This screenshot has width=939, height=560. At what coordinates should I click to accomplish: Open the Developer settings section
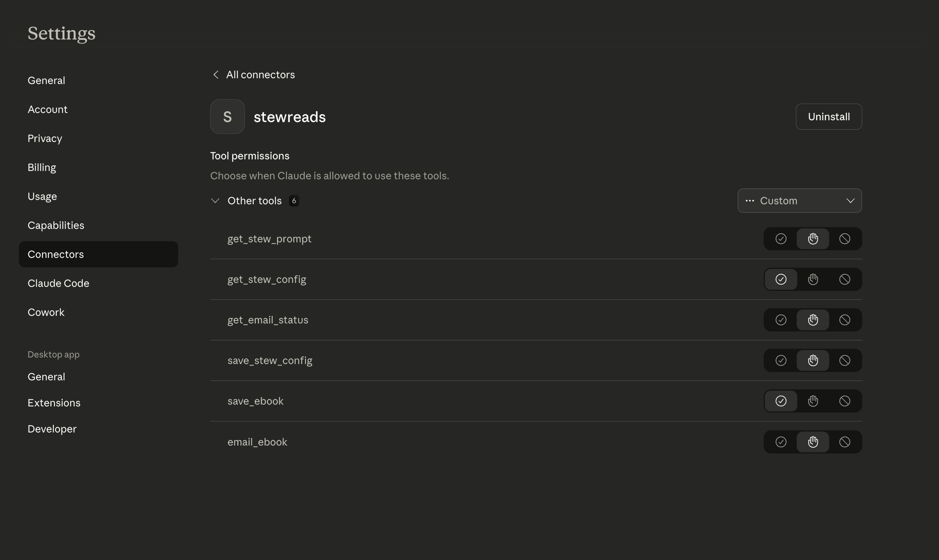pos(52,429)
